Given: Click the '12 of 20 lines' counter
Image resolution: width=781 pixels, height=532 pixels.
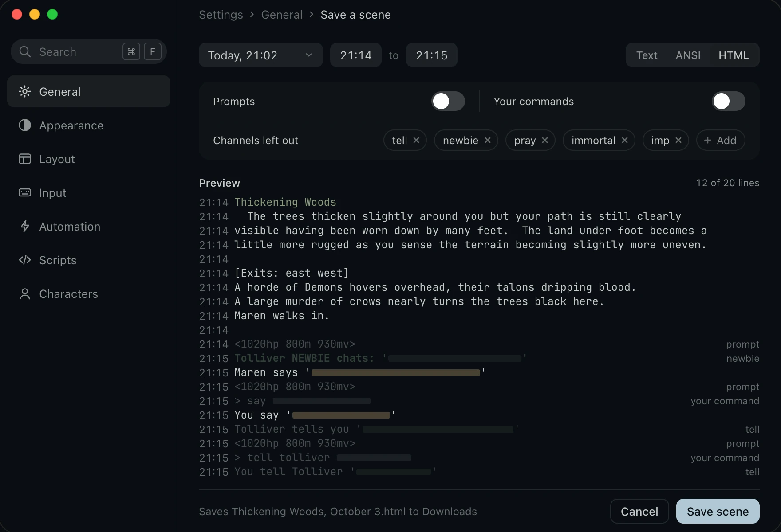Looking at the screenshot, I should tap(728, 183).
